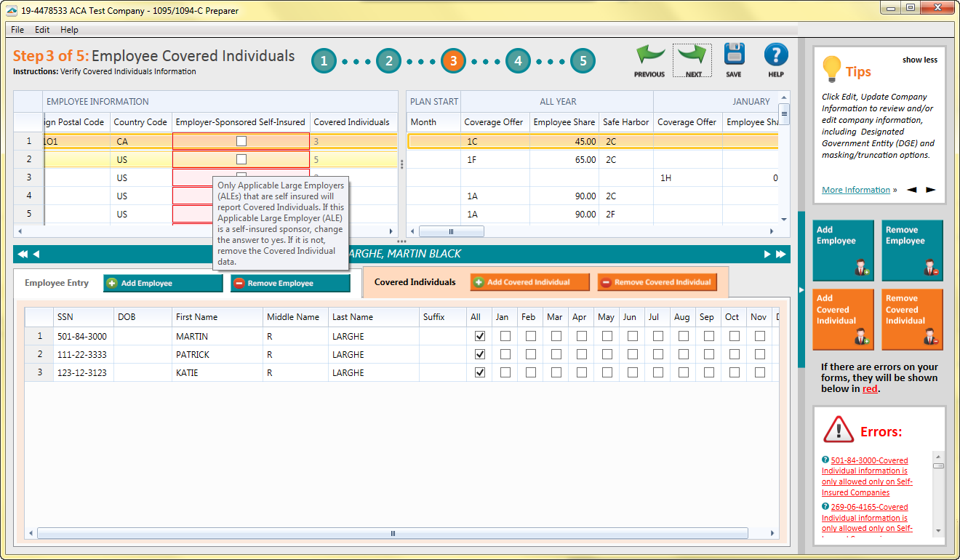Screen dimensions: 960x560
Task: Open the Edit menu
Action: click(42, 30)
